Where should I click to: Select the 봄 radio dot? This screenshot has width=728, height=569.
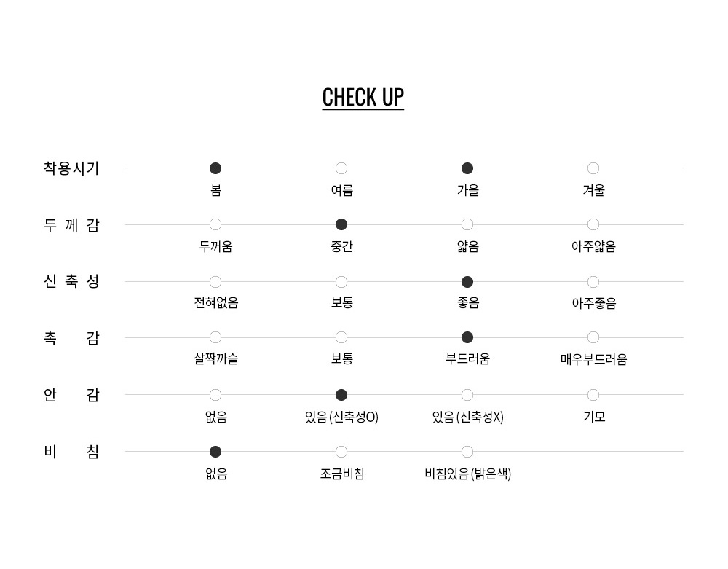point(215,168)
